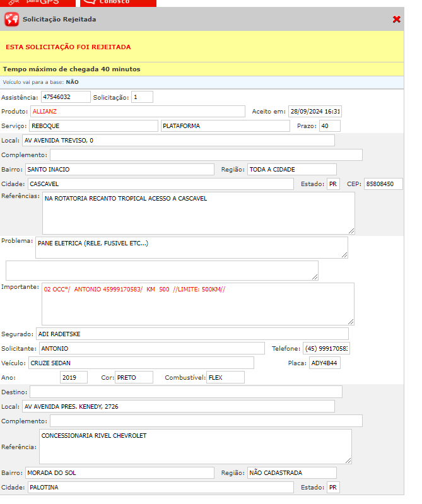Close the Solicitação Rejeitada dialog
The height and width of the screenshot is (504, 422).
click(x=396, y=20)
